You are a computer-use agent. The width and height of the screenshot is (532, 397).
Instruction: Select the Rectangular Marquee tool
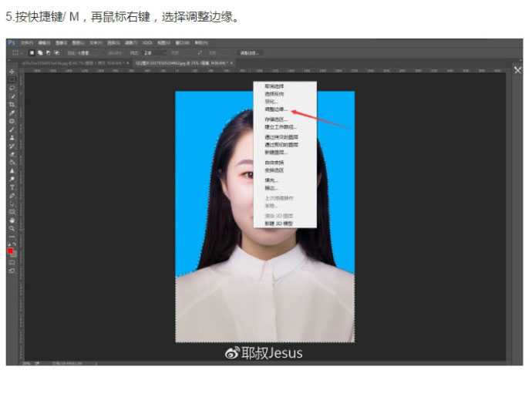(12, 79)
